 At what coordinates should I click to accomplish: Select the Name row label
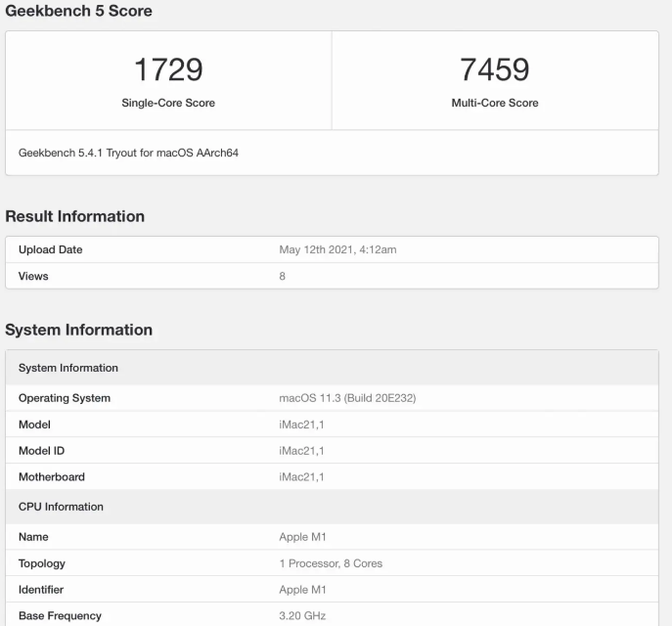point(33,537)
